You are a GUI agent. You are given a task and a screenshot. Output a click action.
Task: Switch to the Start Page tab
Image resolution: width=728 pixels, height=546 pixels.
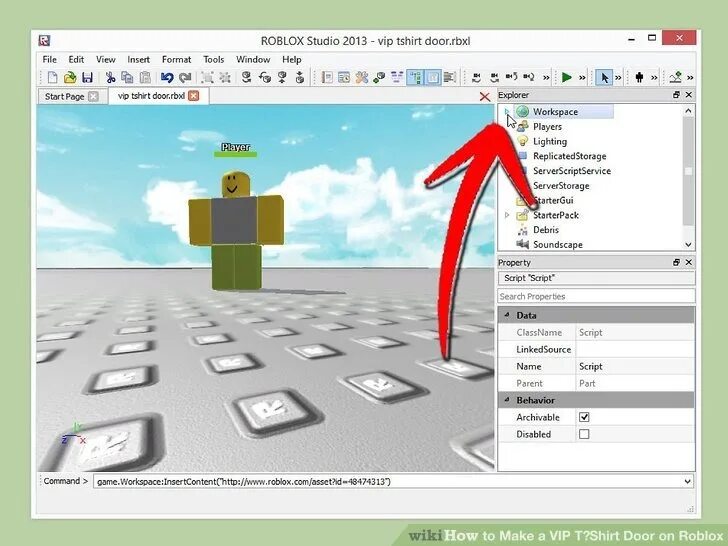point(65,97)
